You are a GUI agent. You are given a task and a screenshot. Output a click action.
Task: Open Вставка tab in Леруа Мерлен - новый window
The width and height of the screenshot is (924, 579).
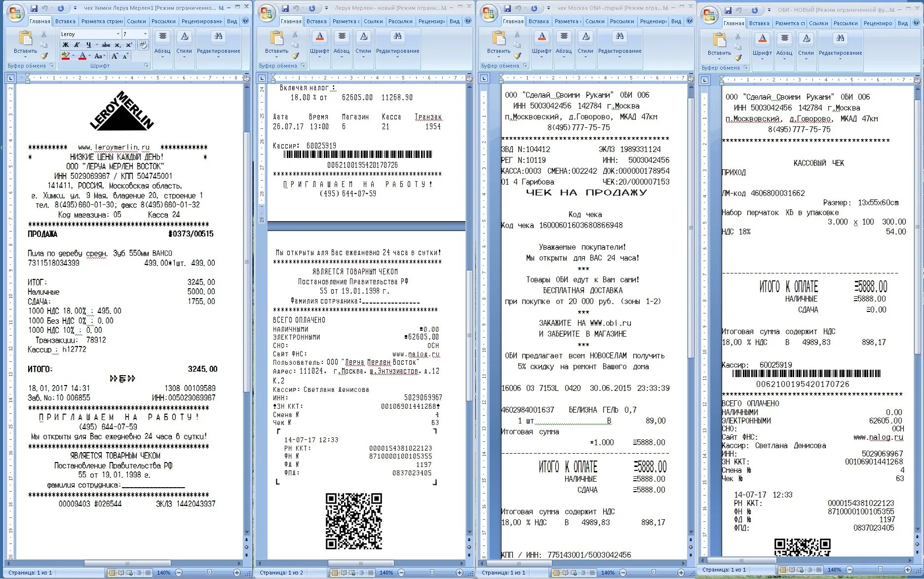pyautogui.click(x=316, y=21)
